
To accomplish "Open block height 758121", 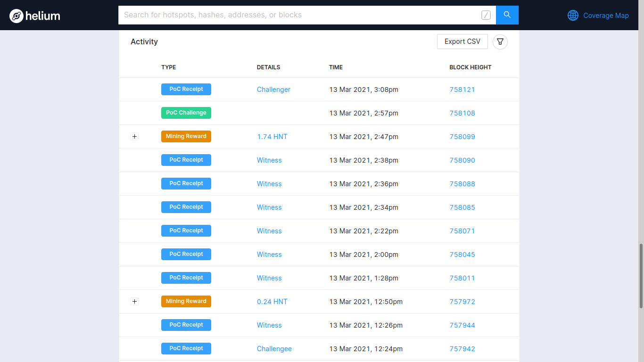I will [462, 90].
